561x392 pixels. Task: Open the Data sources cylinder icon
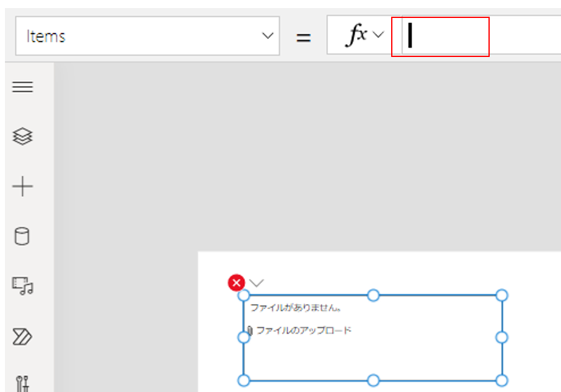point(22,237)
